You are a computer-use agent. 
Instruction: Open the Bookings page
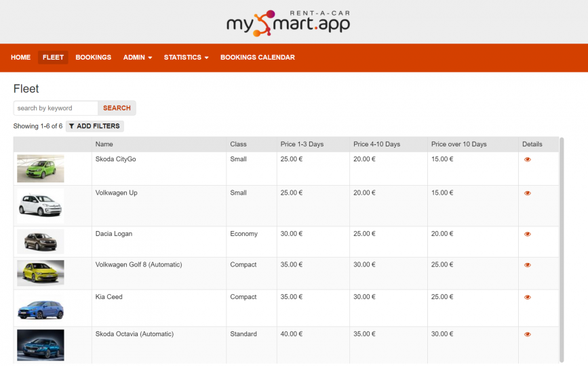point(94,58)
